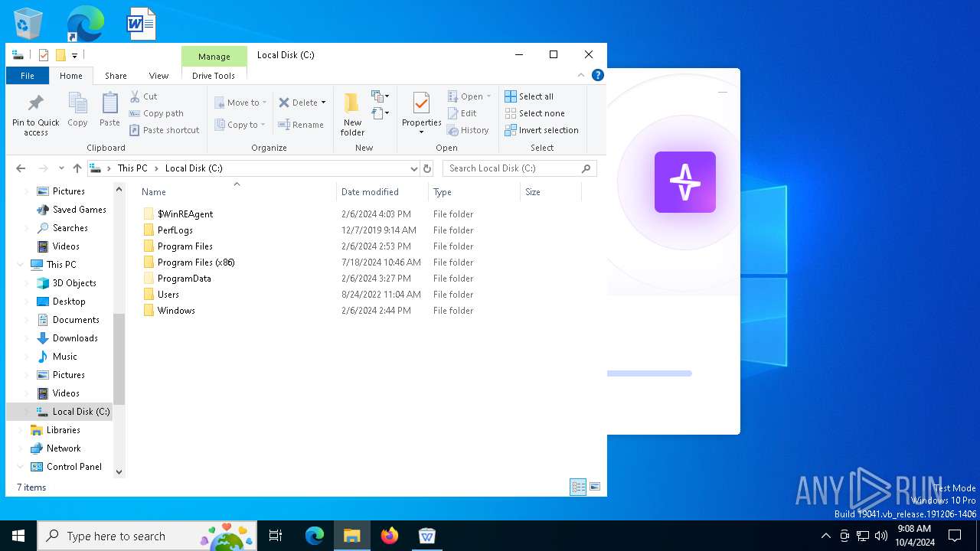Open the Delete dropdown arrow
Image resolution: width=980 pixels, height=551 pixels.
pyautogui.click(x=323, y=103)
